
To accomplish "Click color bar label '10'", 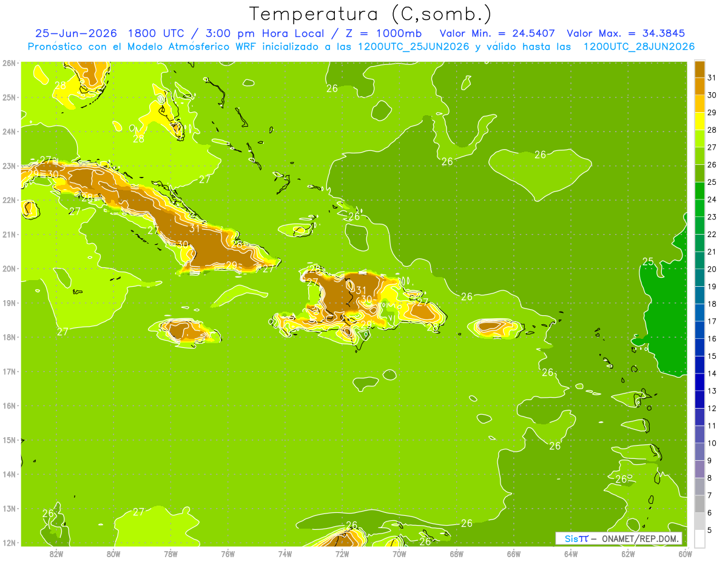I will 712,443.
